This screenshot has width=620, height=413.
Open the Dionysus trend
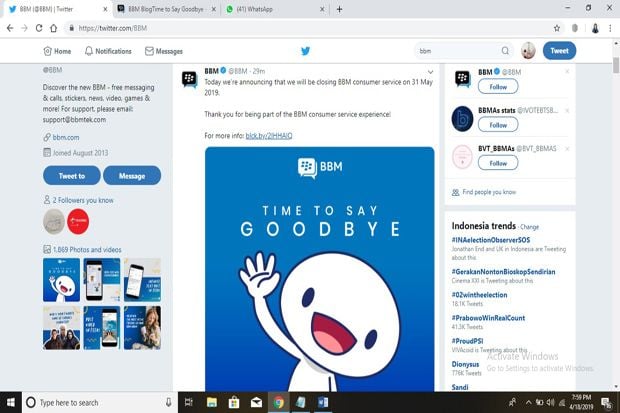click(x=465, y=364)
